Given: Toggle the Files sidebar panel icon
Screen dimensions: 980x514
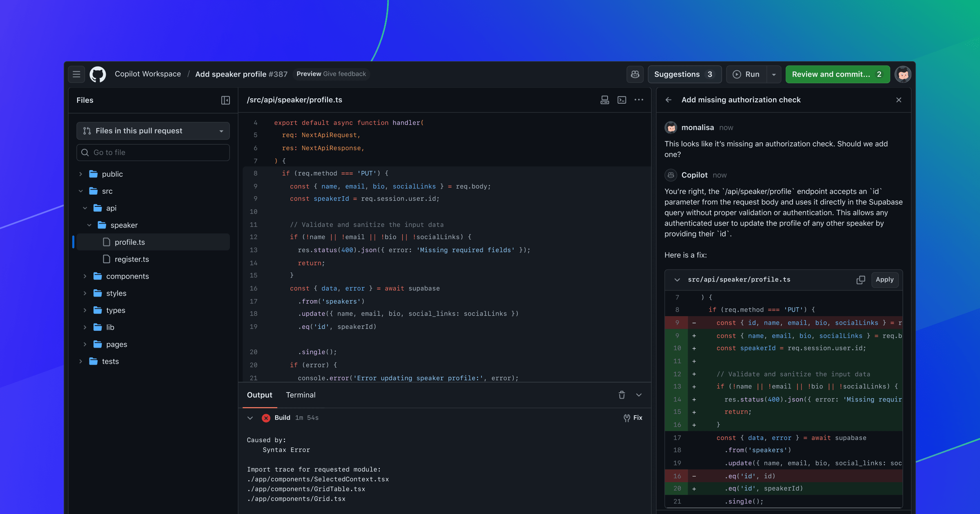Looking at the screenshot, I should (x=225, y=100).
